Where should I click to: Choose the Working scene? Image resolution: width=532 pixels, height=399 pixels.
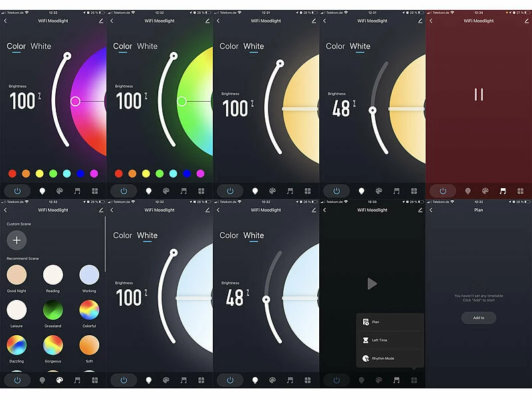pos(89,275)
